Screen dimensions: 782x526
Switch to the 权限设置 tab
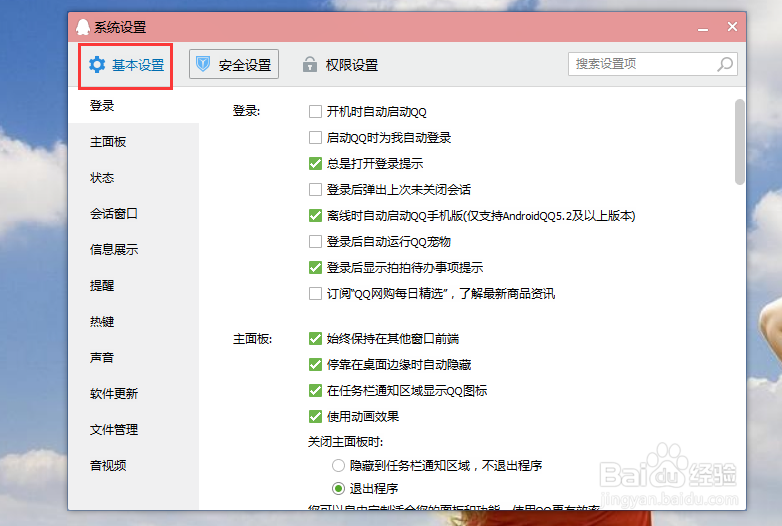(341, 65)
